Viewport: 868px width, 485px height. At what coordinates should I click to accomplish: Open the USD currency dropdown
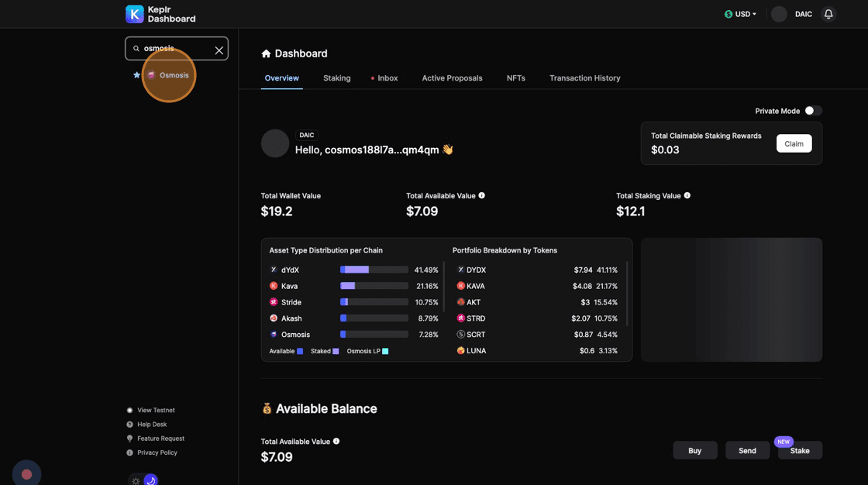[x=740, y=14]
